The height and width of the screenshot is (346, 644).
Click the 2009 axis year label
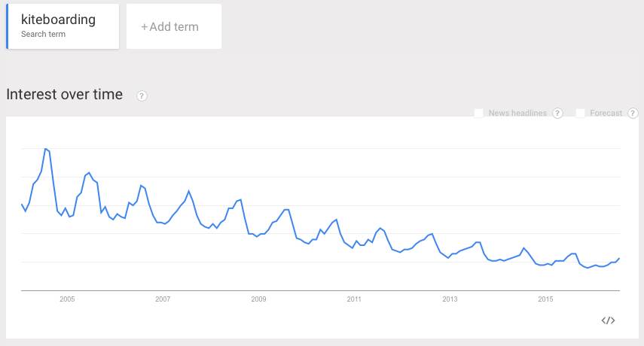coord(258,299)
